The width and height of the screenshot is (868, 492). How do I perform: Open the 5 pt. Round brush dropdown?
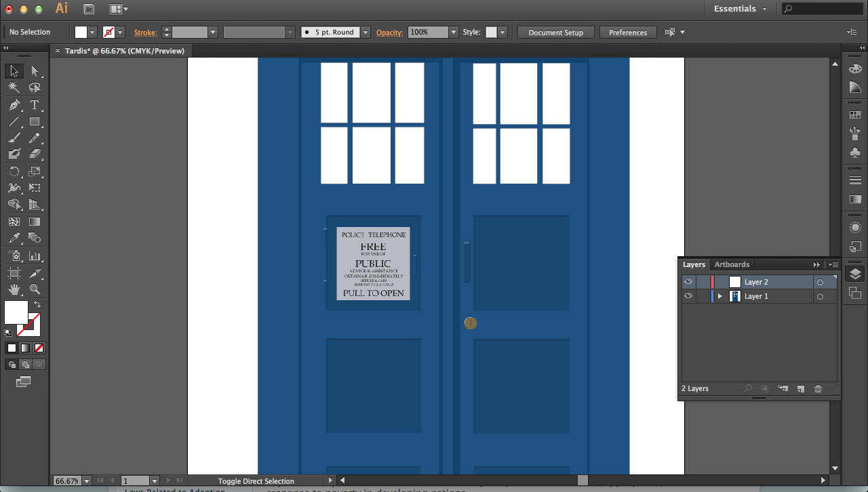366,33
